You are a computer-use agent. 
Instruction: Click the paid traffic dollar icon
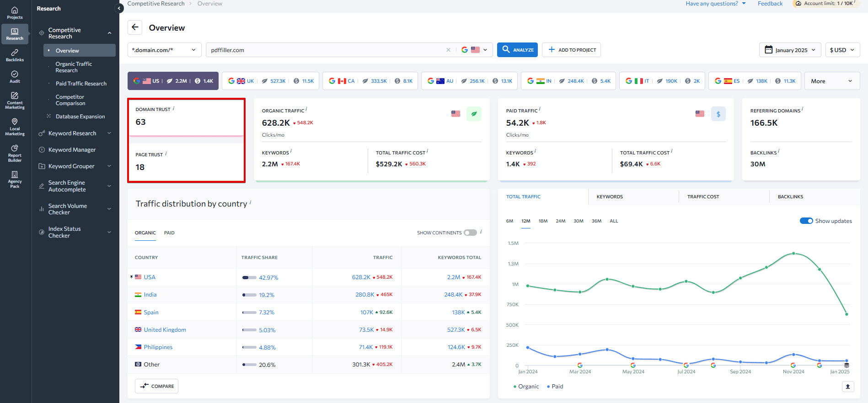(x=718, y=114)
